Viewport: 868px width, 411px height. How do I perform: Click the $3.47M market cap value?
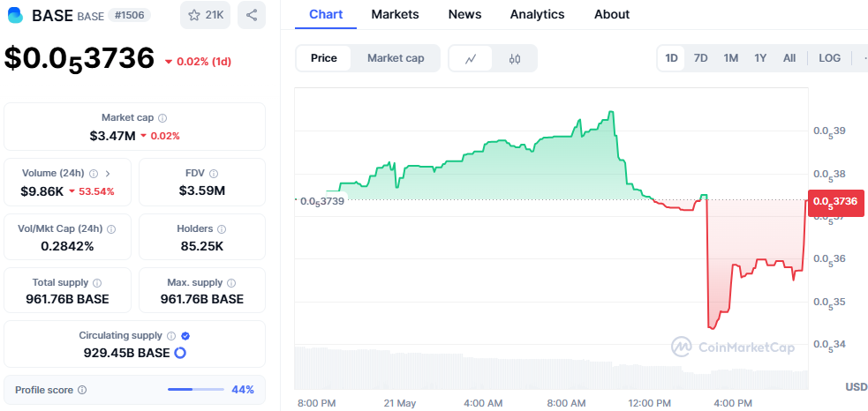pyautogui.click(x=112, y=136)
